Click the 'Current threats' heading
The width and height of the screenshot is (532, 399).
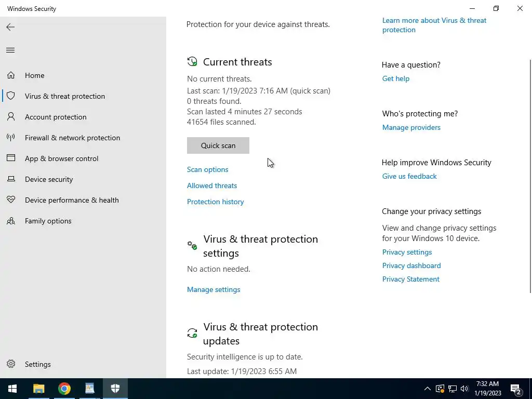coord(237,62)
